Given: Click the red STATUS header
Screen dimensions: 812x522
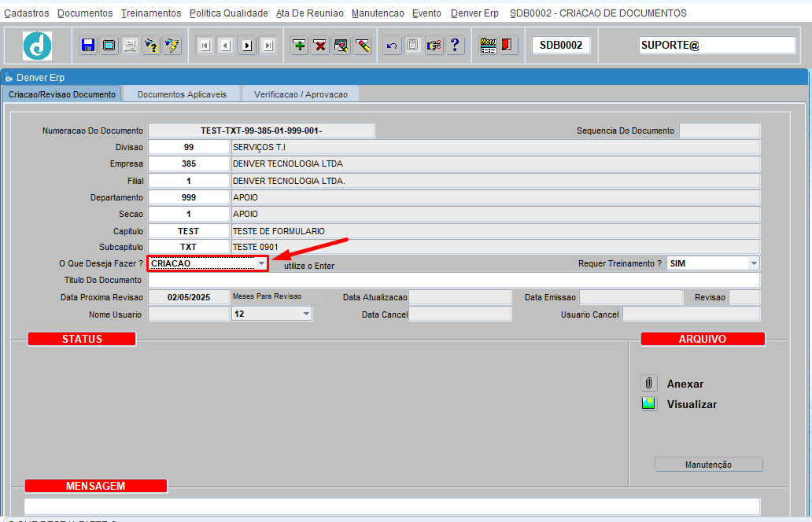Looking at the screenshot, I should [82, 339].
